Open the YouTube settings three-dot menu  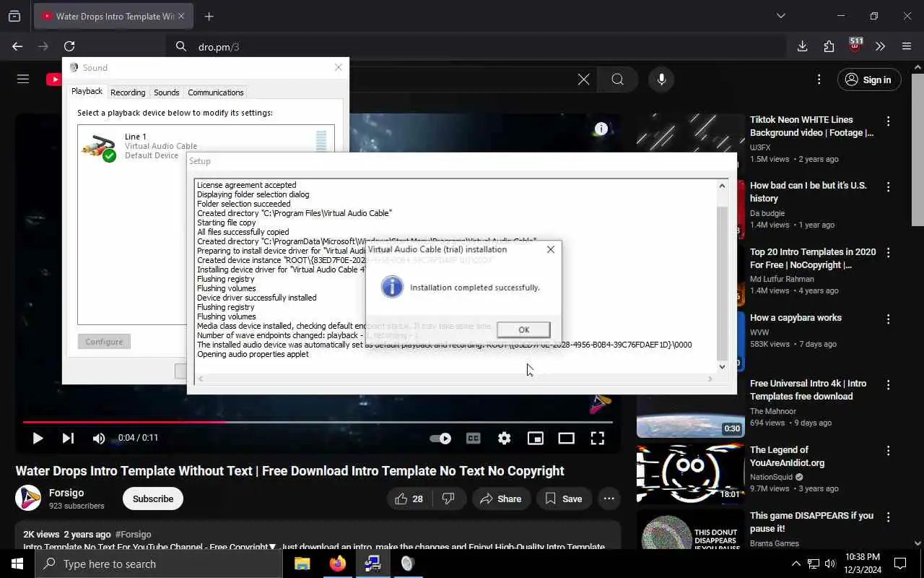coord(819,79)
